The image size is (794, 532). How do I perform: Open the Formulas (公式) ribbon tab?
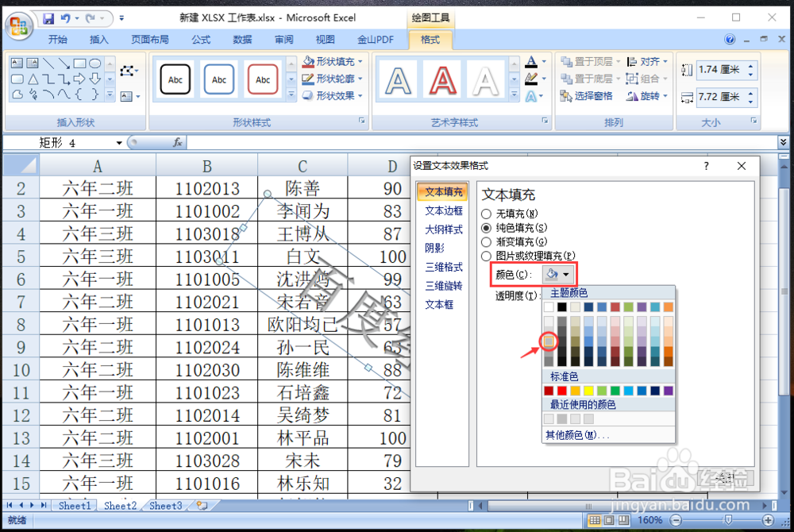tap(201, 40)
